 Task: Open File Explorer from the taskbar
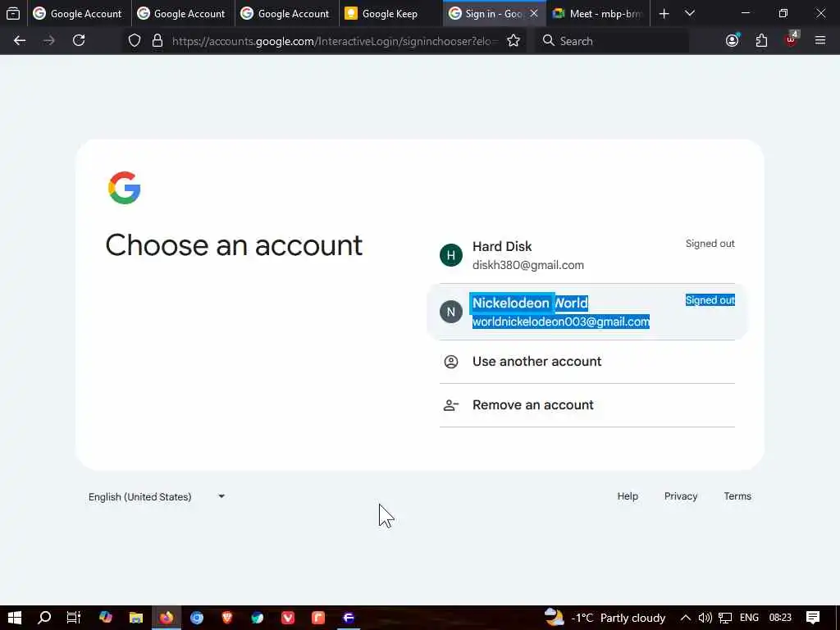coord(136,618)
